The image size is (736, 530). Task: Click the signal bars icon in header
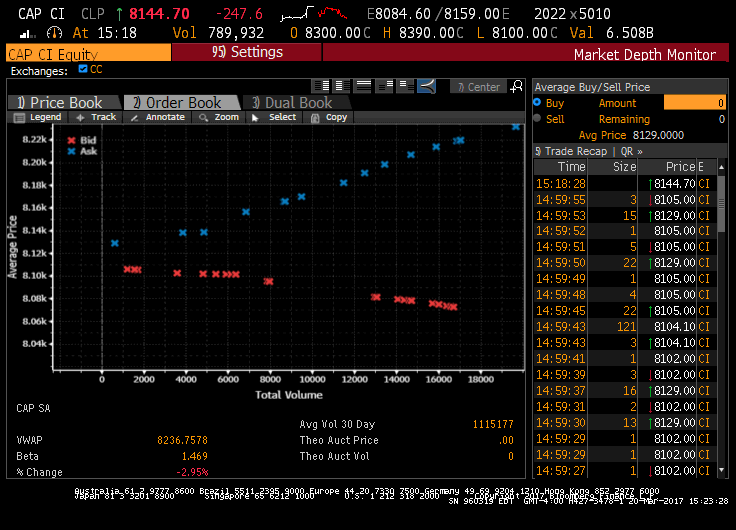pos(27,33)
